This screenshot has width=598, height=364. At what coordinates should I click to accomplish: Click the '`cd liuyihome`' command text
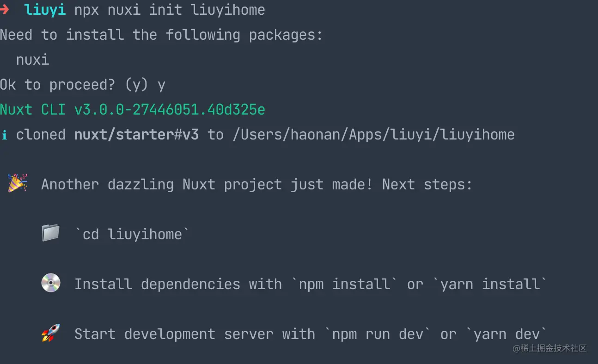pos(132,234)
